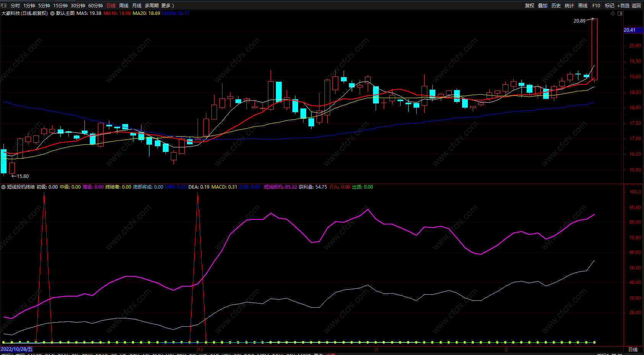Click the 15.80 low price label

click(23, 176)
